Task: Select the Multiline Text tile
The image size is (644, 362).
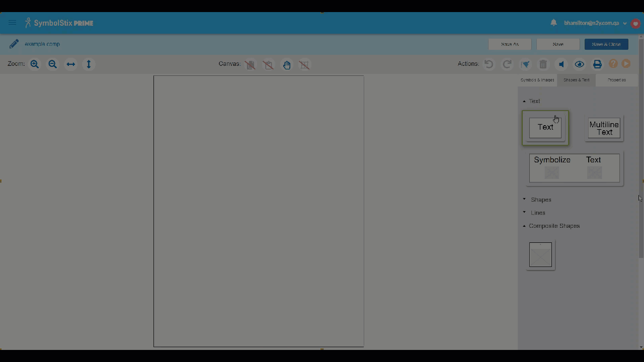Action: [604, 129]
